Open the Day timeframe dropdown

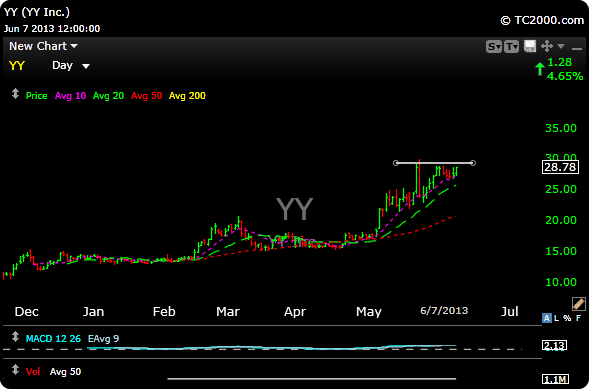(x=71, y=66)
